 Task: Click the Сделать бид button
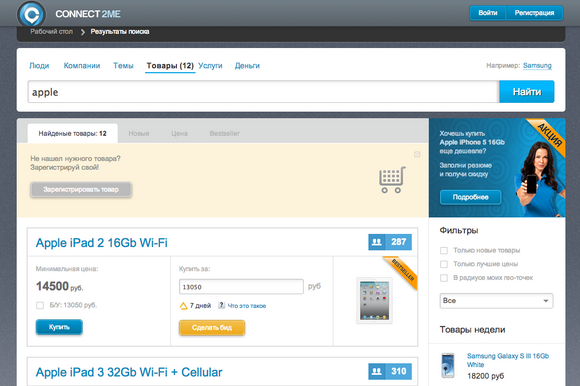point(212,328)
